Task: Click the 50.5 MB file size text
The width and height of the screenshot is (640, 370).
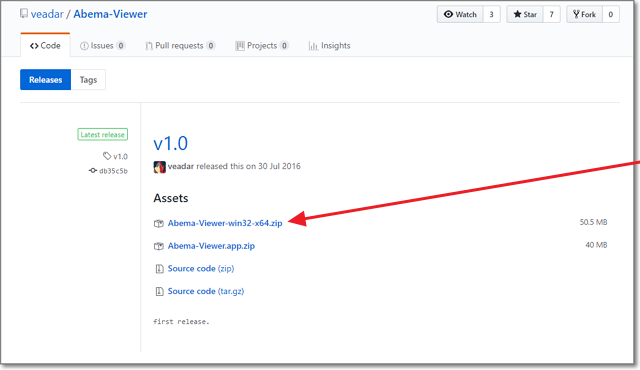Action: pyautogui.click(x=593, y=222)
